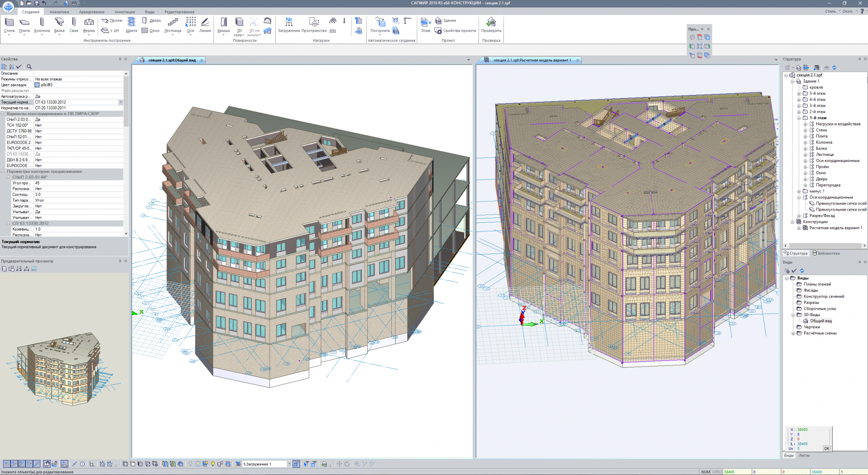Screen dimensions: 868x475
Task: Open the Текущий норматив dropdown arrow
Action: pyautogui.click(x=121, y=102)
